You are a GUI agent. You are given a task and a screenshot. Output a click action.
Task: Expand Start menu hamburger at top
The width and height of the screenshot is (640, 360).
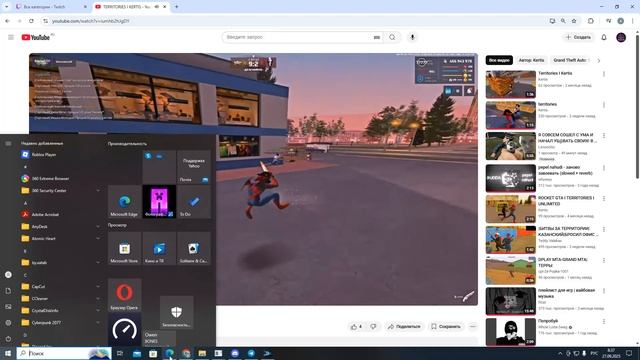[x=8, y=143]
